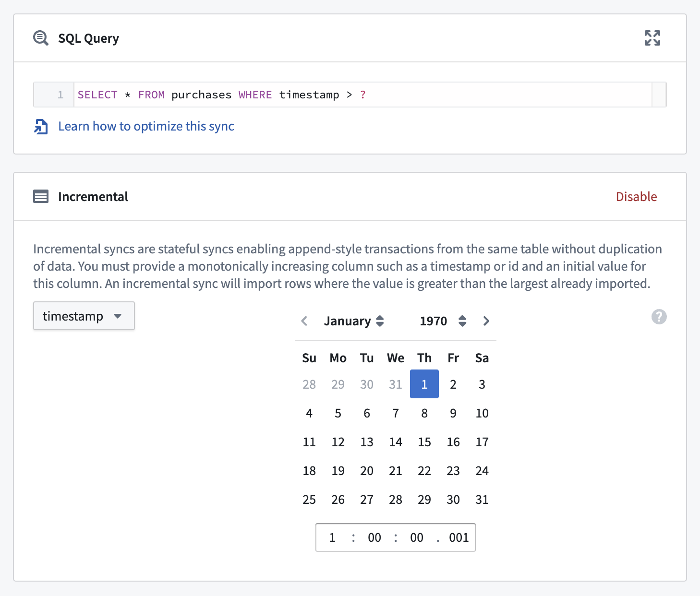Choose day 18 in the calendar

309,470
